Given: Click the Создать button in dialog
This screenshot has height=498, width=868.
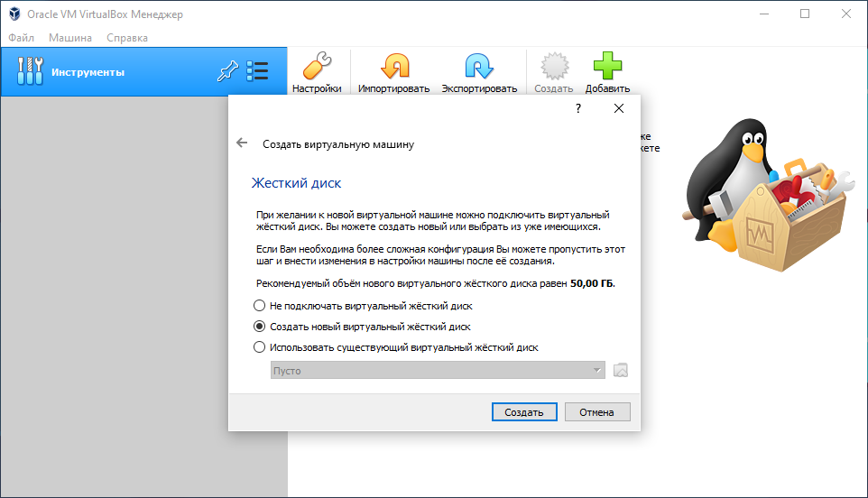Looking at the screenshot, I should (x=524, y=412).
